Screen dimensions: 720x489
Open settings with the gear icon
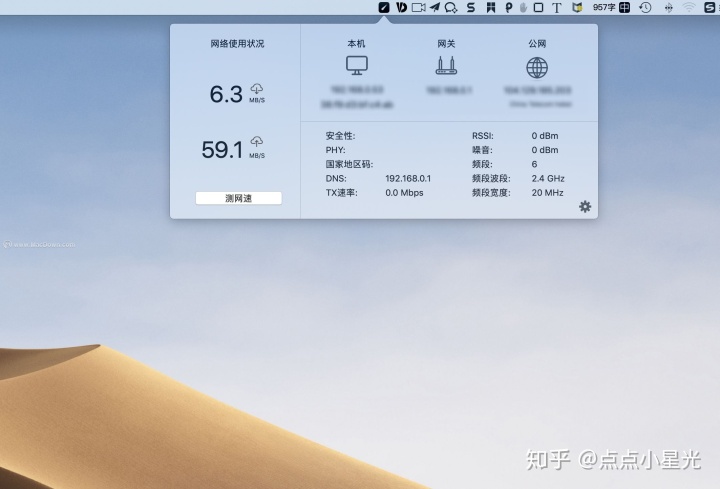coord(585,207)
